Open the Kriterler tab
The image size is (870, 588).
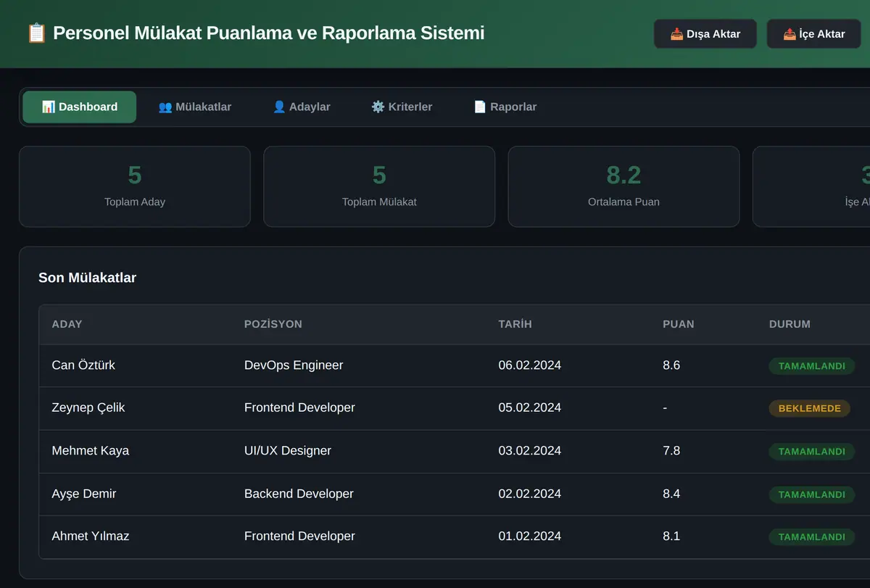[402, 107]
